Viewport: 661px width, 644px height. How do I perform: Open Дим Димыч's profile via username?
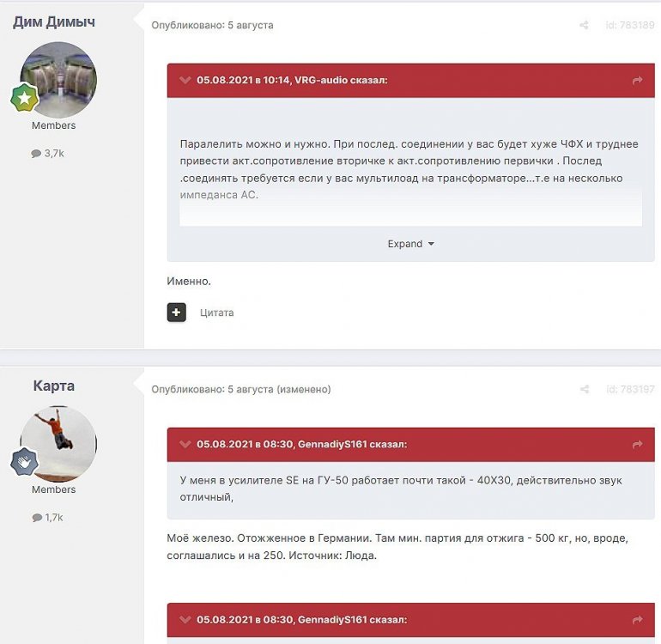54,22
